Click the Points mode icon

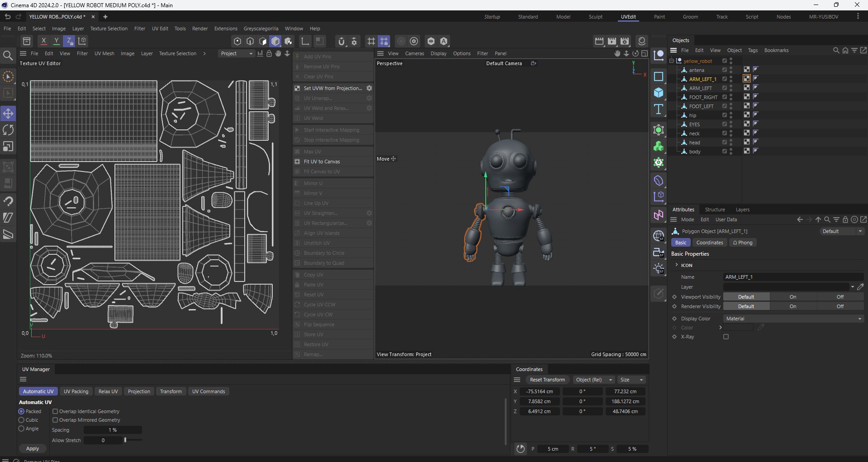coord(237,41)
